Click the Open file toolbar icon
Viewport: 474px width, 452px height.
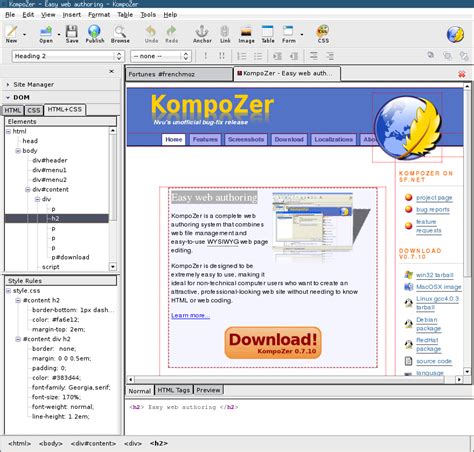[x=46, y=34]
